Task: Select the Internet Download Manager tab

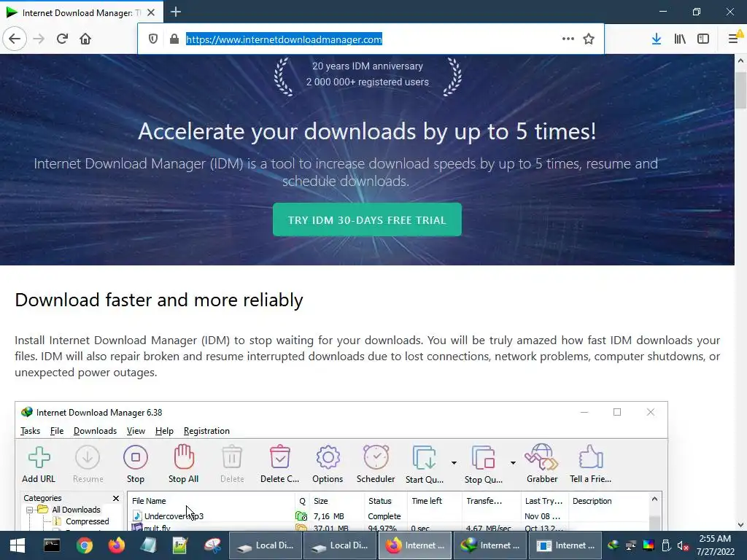Action: click(x=81, y=12)
